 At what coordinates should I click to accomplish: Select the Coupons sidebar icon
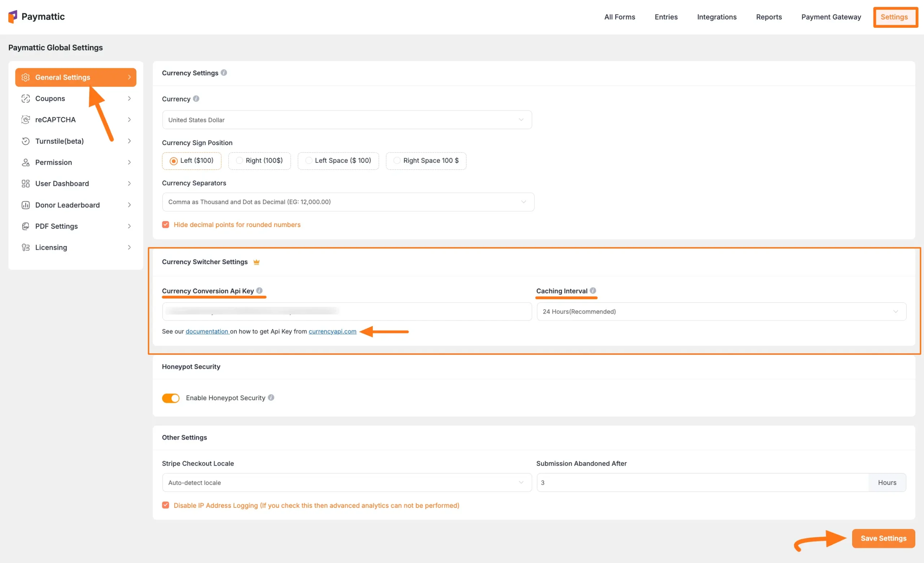pyautogui.click(x=26, y=98)
